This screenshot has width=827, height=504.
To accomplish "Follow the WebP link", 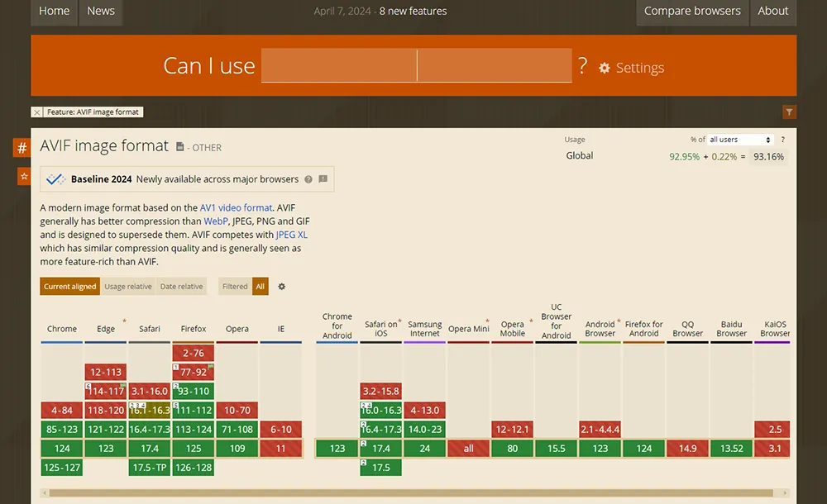I will click(216, 221).
